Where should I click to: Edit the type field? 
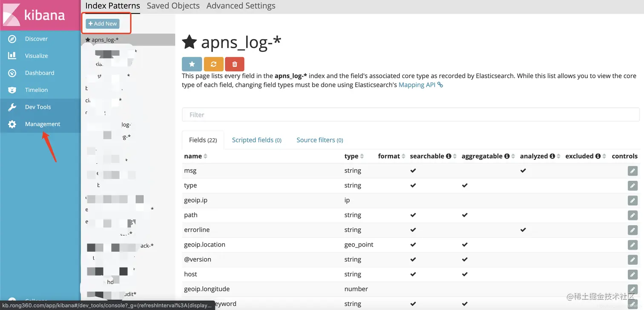pyautogui.click(x=632, y=185)
